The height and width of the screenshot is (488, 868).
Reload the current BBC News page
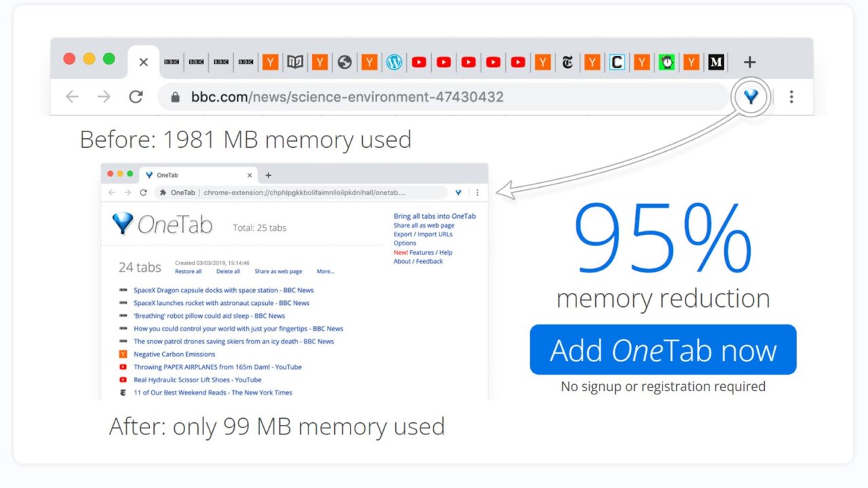click(136, 96)
